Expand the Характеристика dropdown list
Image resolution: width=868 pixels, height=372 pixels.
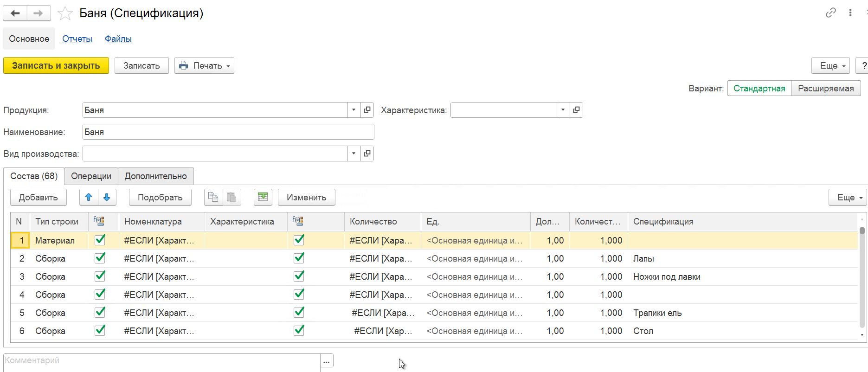[563, 110]
